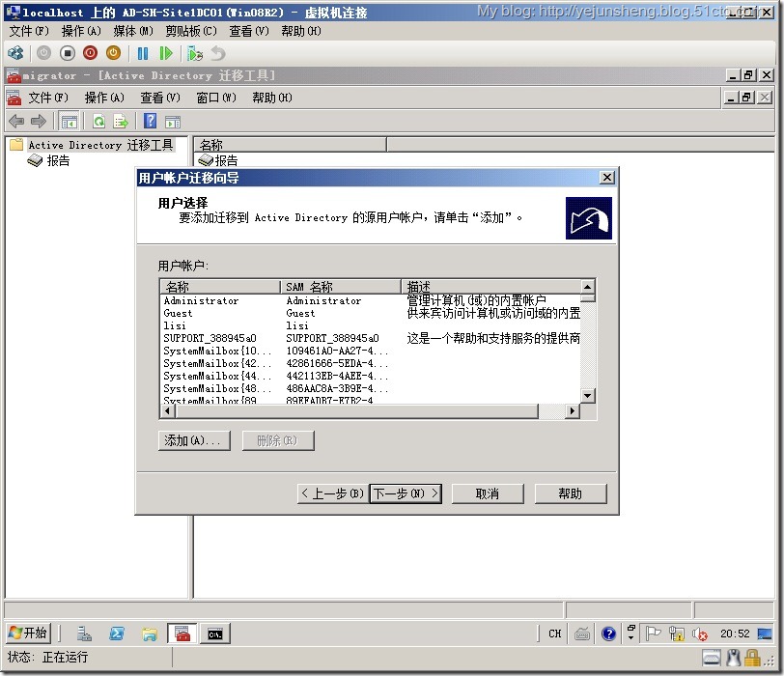Screen dimensions: 784x676
Task: Click the CH language indicator
Action: pos(554,634)
